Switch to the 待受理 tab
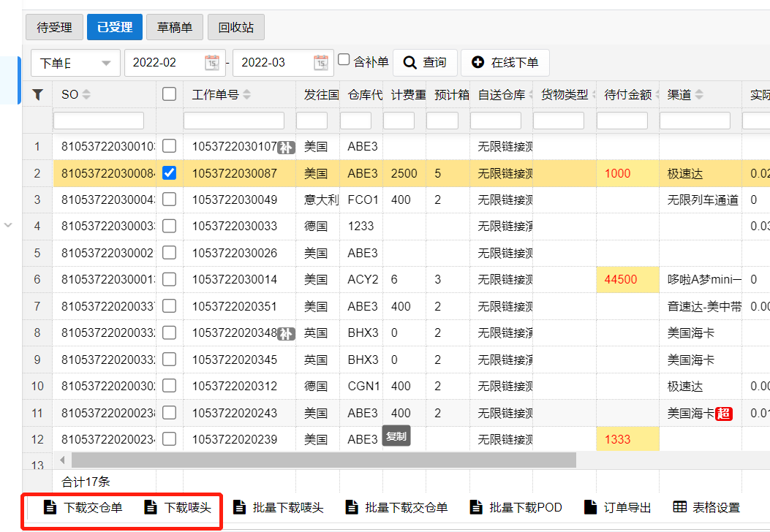The width and height of the screenshot is (770, 532). click(x=55, y=27)
